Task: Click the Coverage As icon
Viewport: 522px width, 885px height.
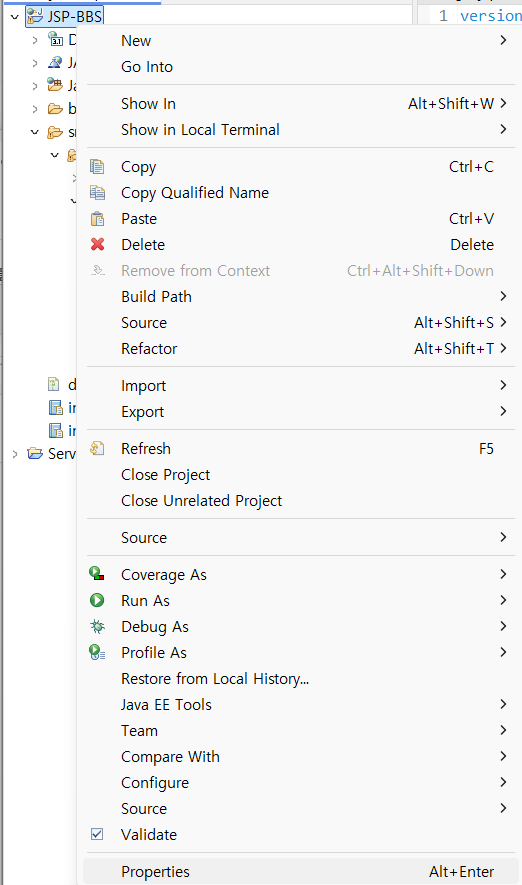Action: click(97, 574)
